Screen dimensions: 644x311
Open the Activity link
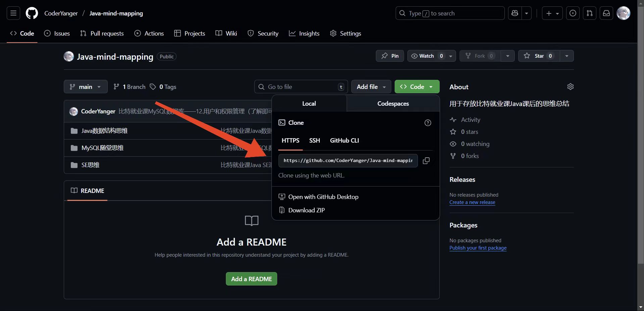[x=465, y=119]
